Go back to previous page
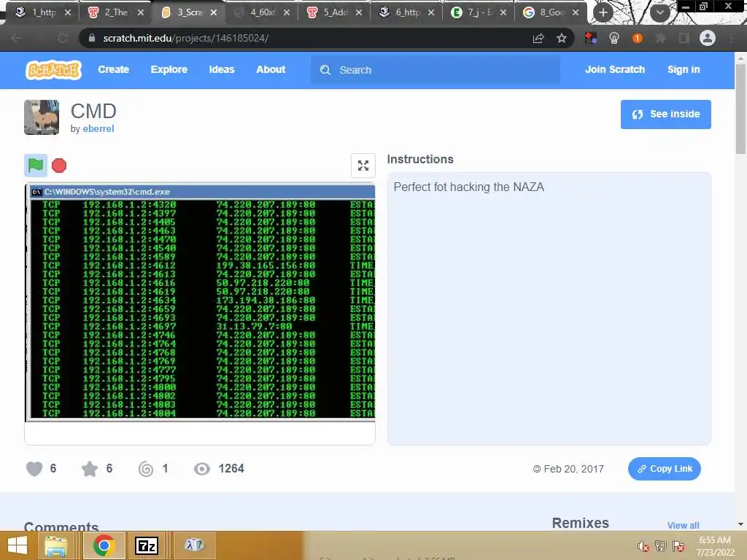The width and height of the screenshot is (747, 560). (x=16, y=38)
